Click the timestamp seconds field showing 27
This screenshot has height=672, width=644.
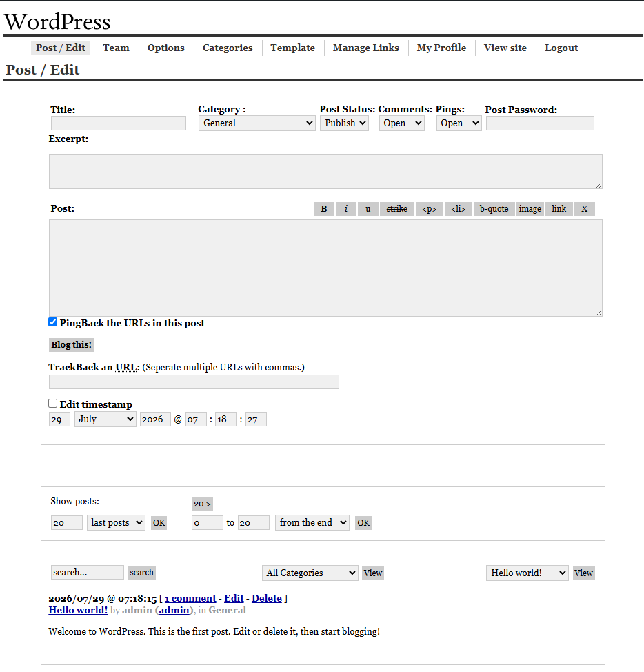point(256,419)
